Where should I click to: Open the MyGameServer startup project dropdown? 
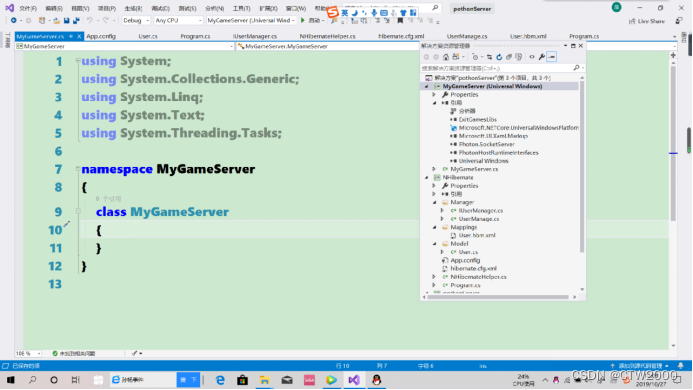pos(251,20)
